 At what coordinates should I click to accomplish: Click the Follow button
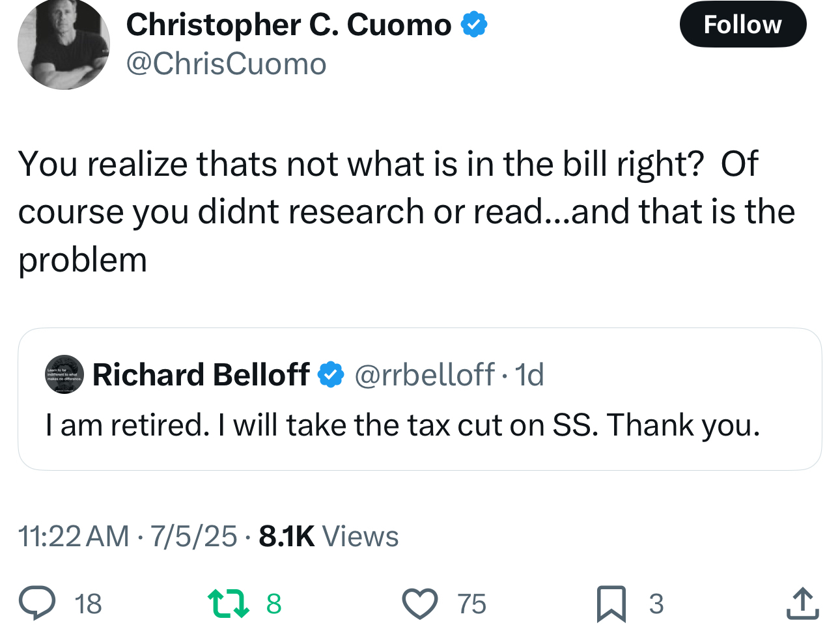743,25
